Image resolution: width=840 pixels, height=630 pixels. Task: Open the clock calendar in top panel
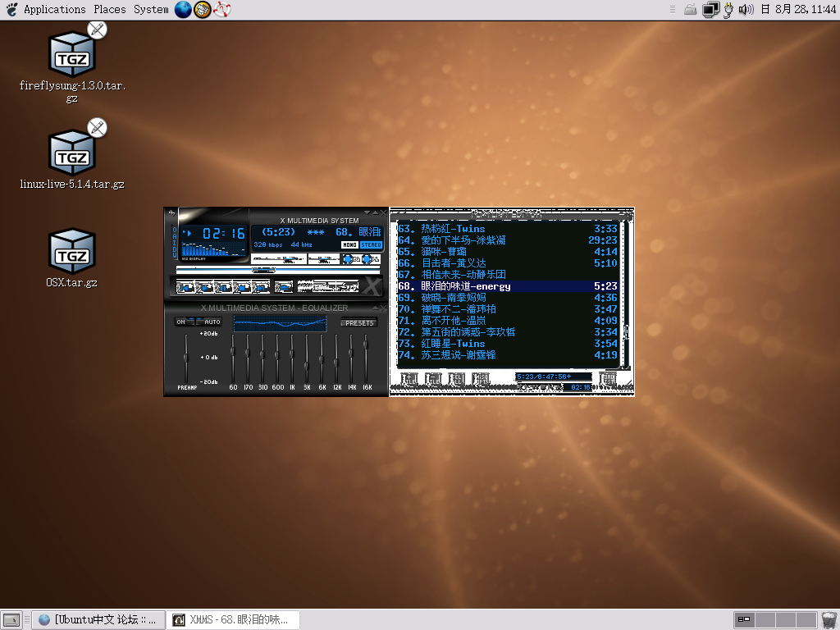click(x=798, y=9)
